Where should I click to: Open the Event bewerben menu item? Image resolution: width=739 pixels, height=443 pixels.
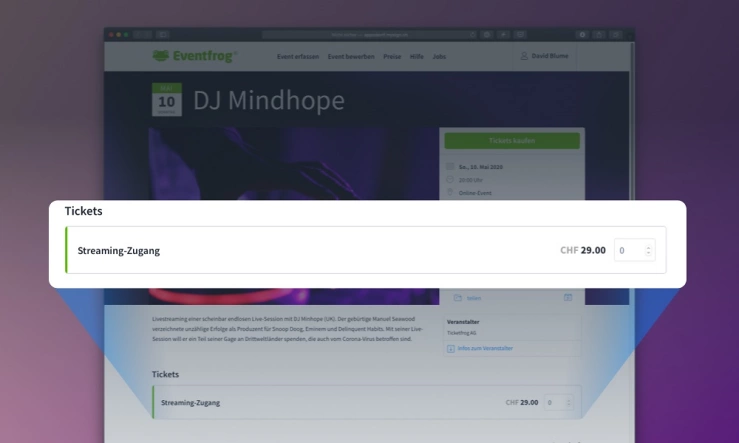[x=351, y=57]
